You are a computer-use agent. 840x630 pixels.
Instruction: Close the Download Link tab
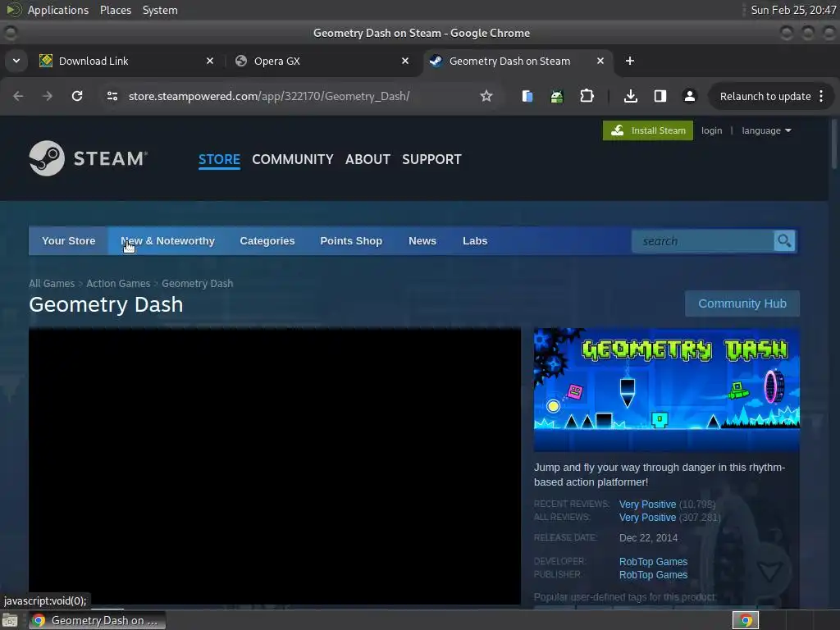[210, 61]
